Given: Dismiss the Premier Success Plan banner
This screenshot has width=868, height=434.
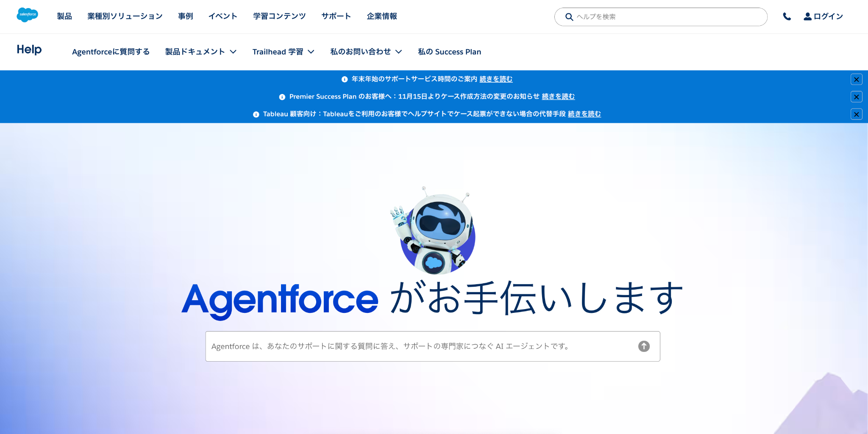Looking at the screenshot, I should coord(856,97).
